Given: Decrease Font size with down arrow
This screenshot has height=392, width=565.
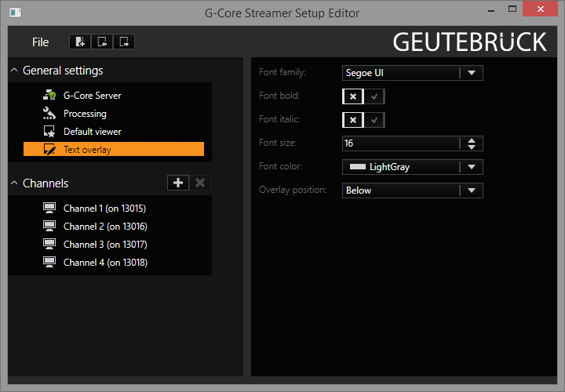Looking at the screenshot, I should (x=472, y=147).
